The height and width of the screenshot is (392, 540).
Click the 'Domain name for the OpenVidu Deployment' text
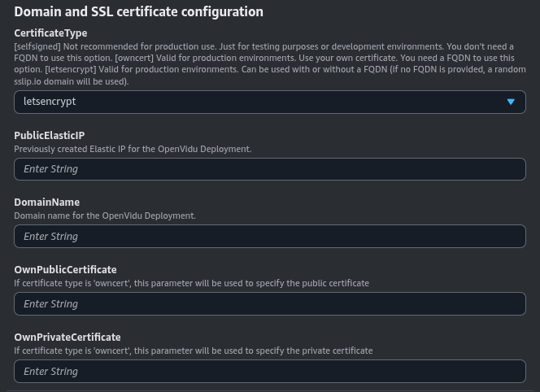coord(105,216)
